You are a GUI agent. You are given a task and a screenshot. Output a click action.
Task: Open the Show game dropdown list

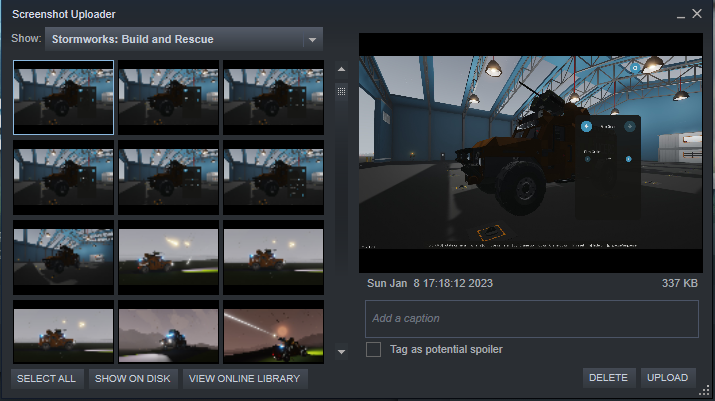coord(184,39)
